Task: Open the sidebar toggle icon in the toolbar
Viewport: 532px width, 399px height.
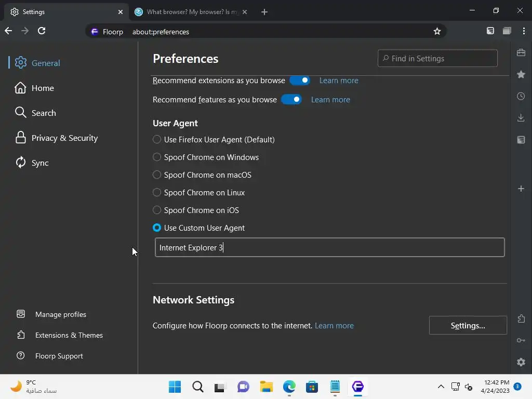Action: (x=490, y=31)
